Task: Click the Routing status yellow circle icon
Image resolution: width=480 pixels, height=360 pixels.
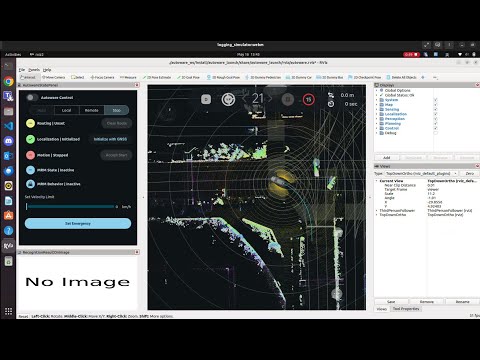Action: click(30, 123)
